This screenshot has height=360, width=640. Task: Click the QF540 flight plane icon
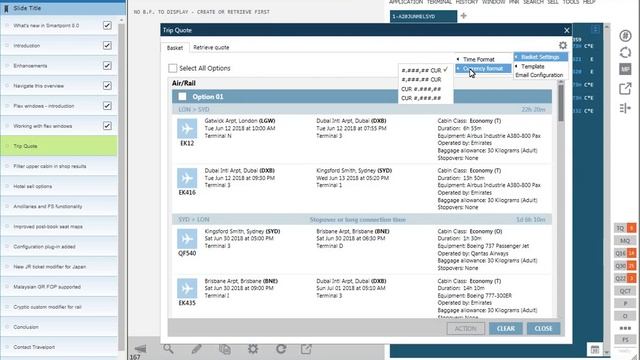[187, 239]
